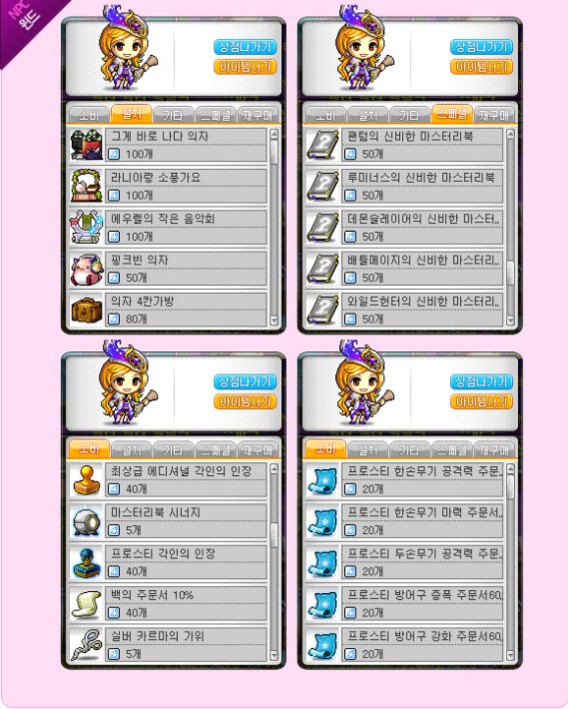The height and width of the screenshot is (709, 568).
Task: Select the 스페셜 tab in the bottom-right shop
Action: pos(452,450)
